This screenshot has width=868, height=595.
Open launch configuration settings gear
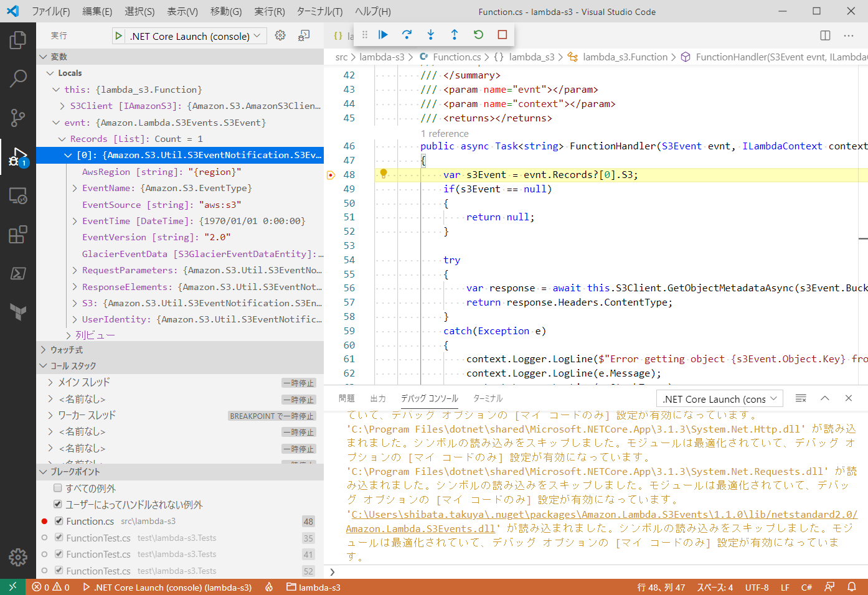click(x=280, y=35)
